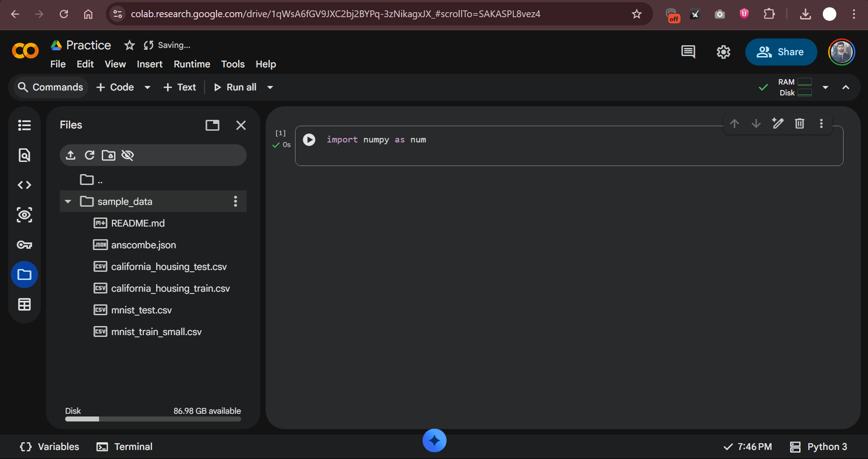Open california_housing_train.csv file

pos(170,289)
